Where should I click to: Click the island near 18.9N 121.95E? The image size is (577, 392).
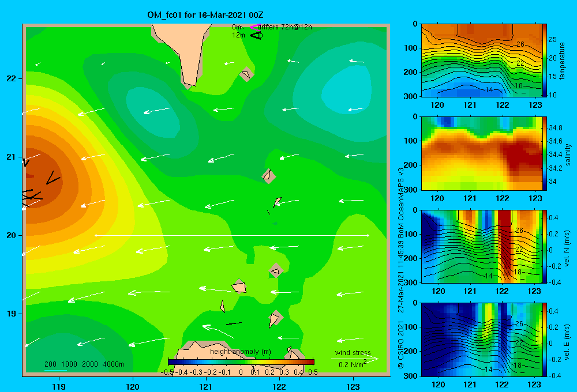[x=275, y=318]
